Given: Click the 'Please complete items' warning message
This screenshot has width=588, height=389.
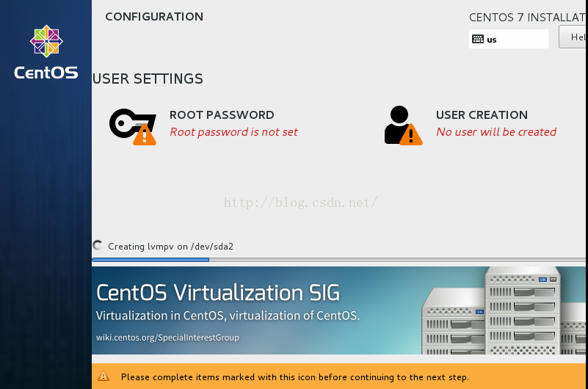Looking at the screenshot, I should tap(295, 377).
